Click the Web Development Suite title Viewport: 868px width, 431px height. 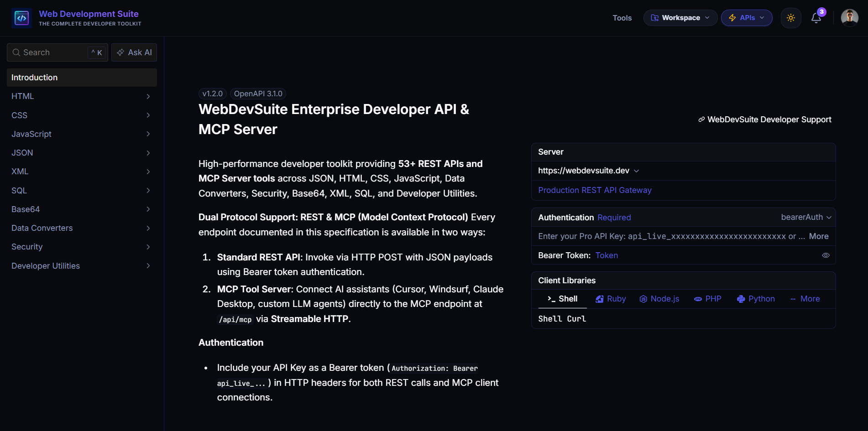pos(89,14)
